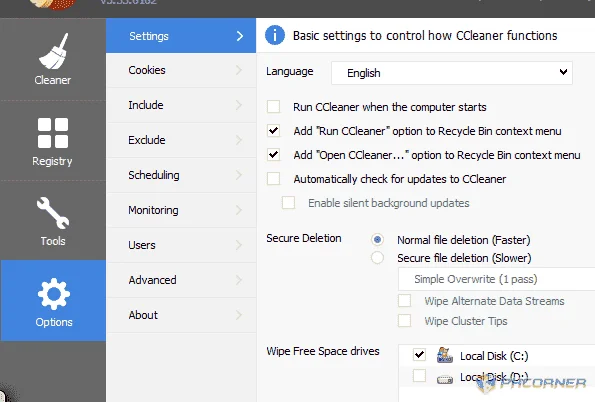Click the blue info icon in header
Viewport: 595px width, 402px height.
[275, 35]
